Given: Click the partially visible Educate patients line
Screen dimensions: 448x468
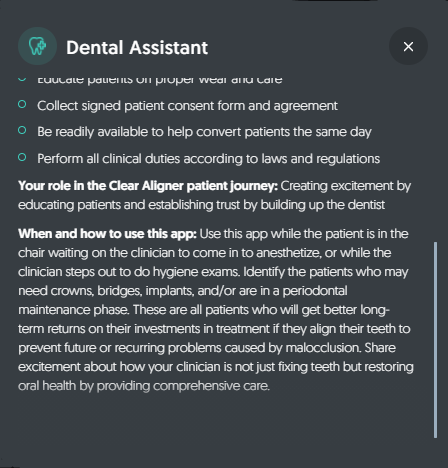Looking at the screenshot, I should click(160, 80).
